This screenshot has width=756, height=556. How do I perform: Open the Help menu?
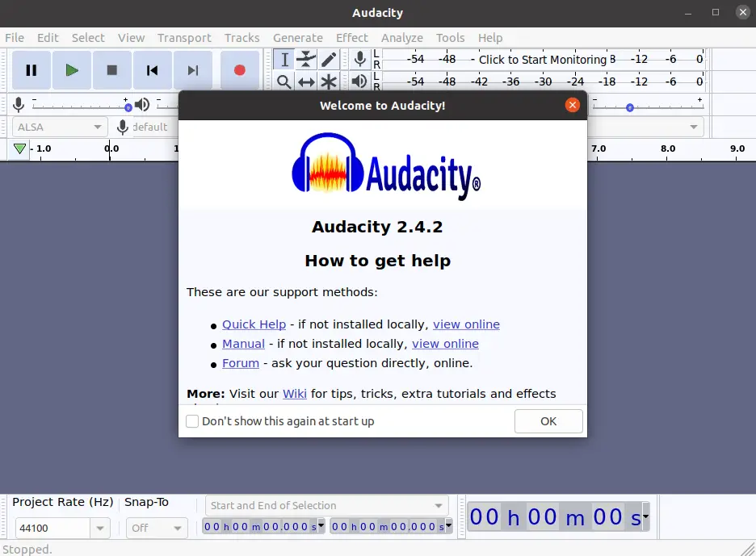[x=490, y=38]
